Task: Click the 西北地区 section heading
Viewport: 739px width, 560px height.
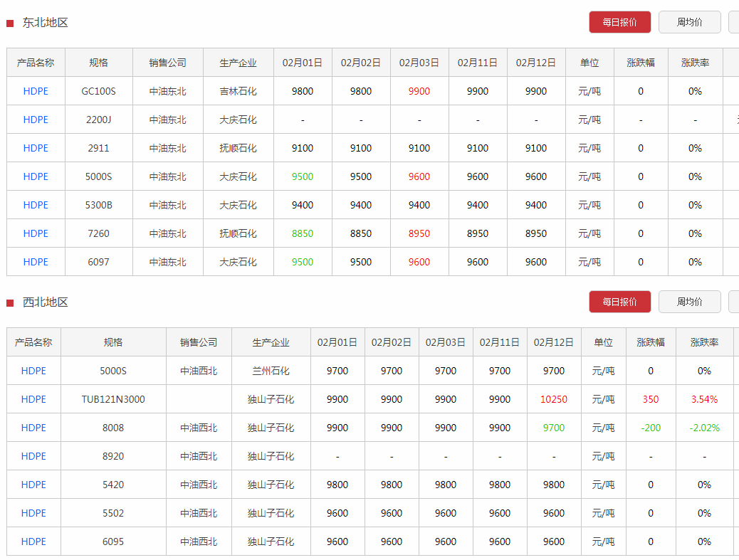Action: click(x=46, y=302)
